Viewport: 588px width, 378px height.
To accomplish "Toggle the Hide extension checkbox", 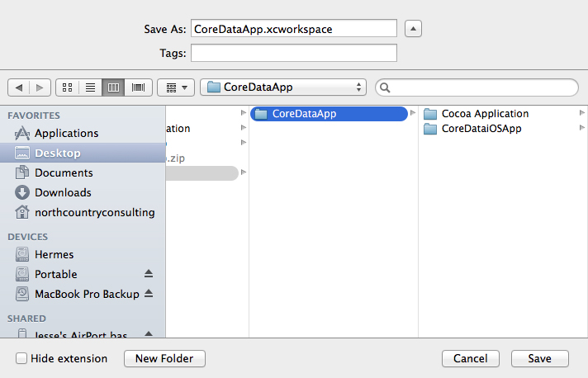I will coord(21,358).
